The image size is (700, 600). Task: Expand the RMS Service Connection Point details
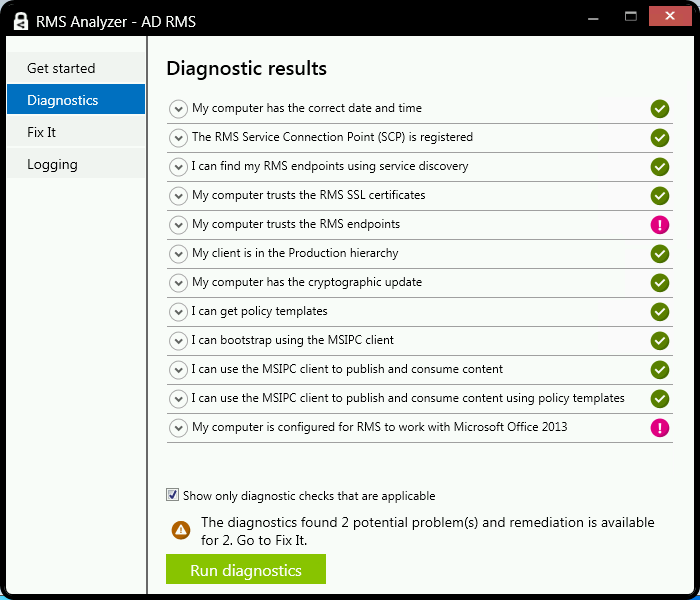(179, 138)
